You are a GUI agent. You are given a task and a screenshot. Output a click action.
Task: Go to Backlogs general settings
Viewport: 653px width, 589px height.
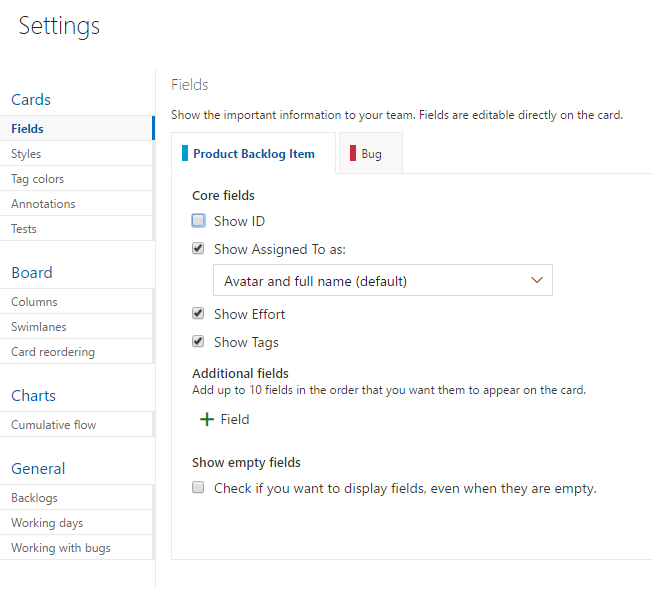coord(77,497)
